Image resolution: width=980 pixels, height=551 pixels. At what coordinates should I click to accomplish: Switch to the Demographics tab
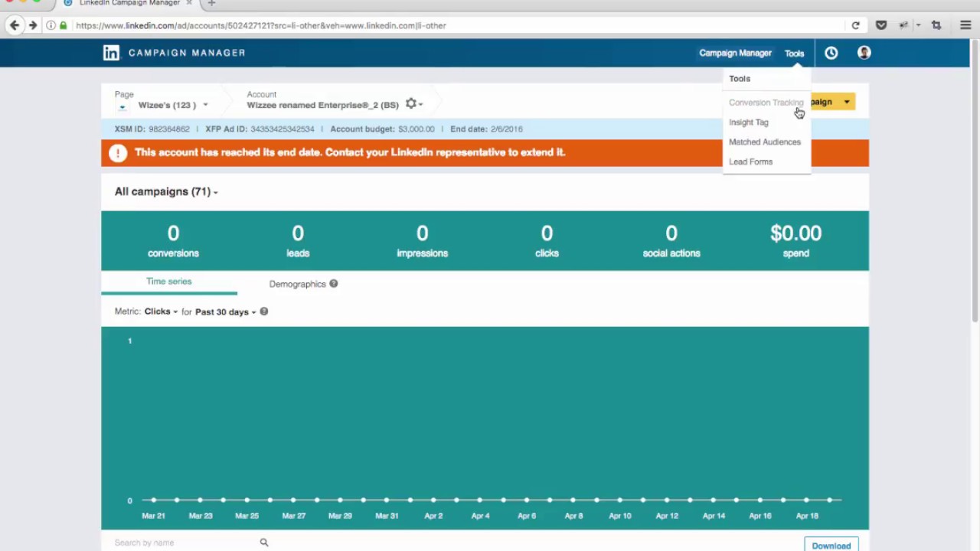[x=297, y=284]
